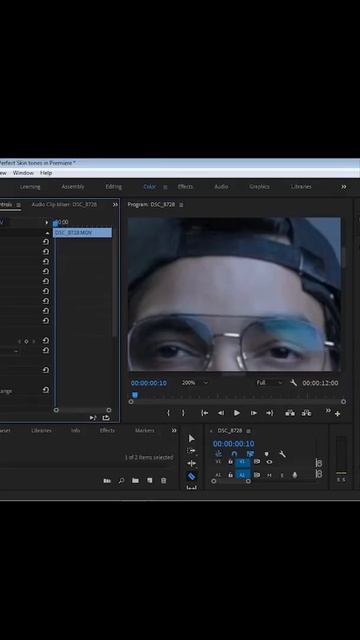This screenshot has width=360, height=640.
Task: Select the Selection tool arrow
Action: [191, 438]
